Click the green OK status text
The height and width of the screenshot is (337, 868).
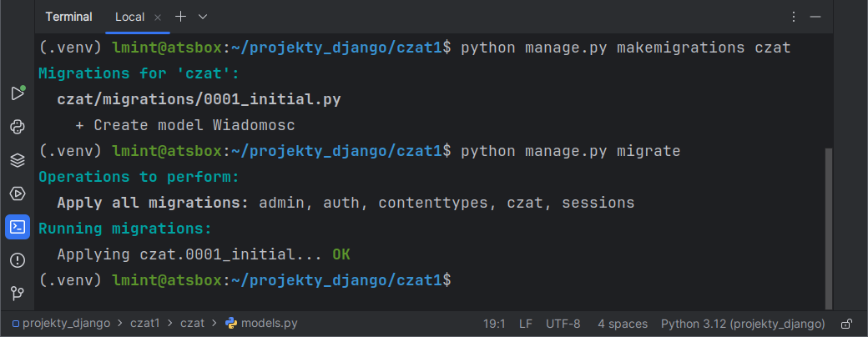coord(341,254)
